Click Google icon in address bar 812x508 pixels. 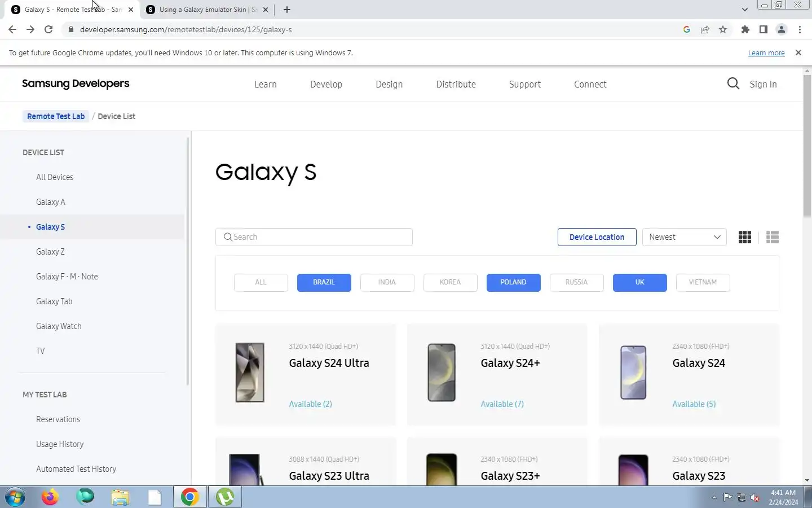coord(687,29)
